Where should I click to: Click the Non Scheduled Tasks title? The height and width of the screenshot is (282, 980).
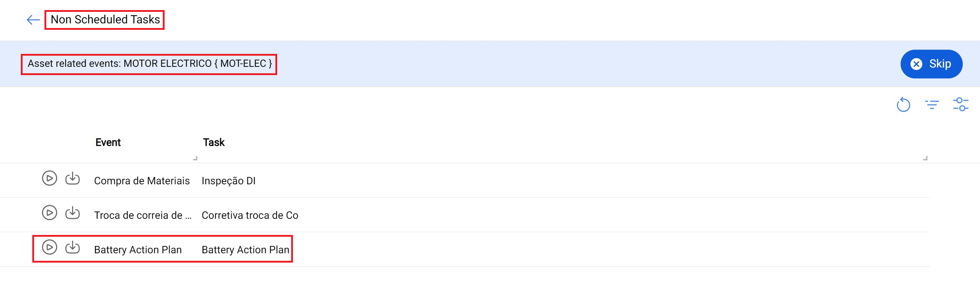(x=105, y=19)
